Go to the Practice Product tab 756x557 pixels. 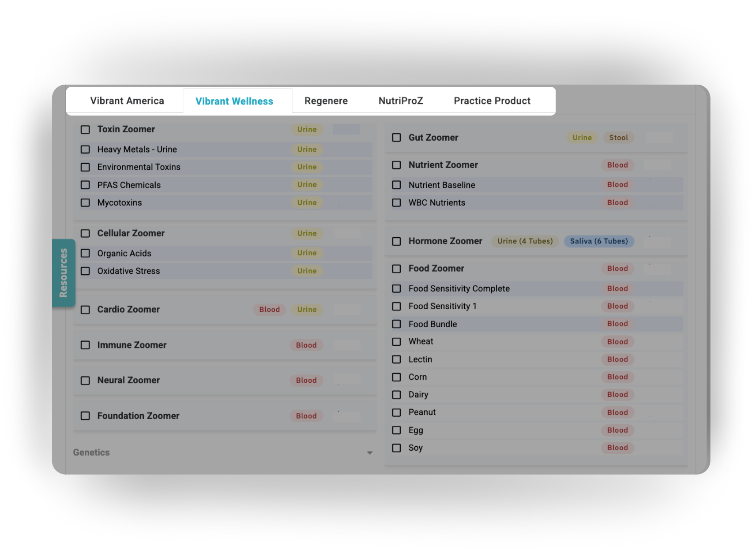pos(492,101)
